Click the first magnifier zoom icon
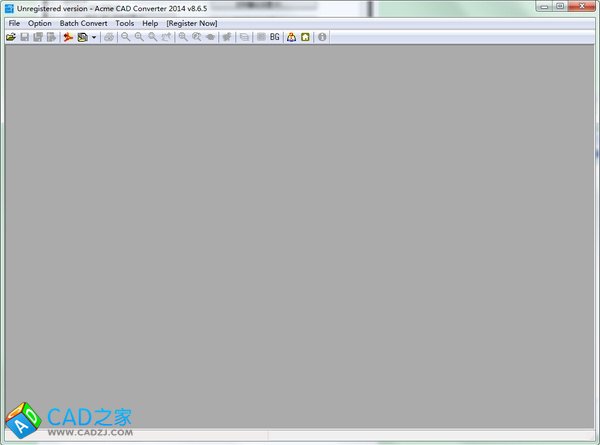 [x=125, y=37]
